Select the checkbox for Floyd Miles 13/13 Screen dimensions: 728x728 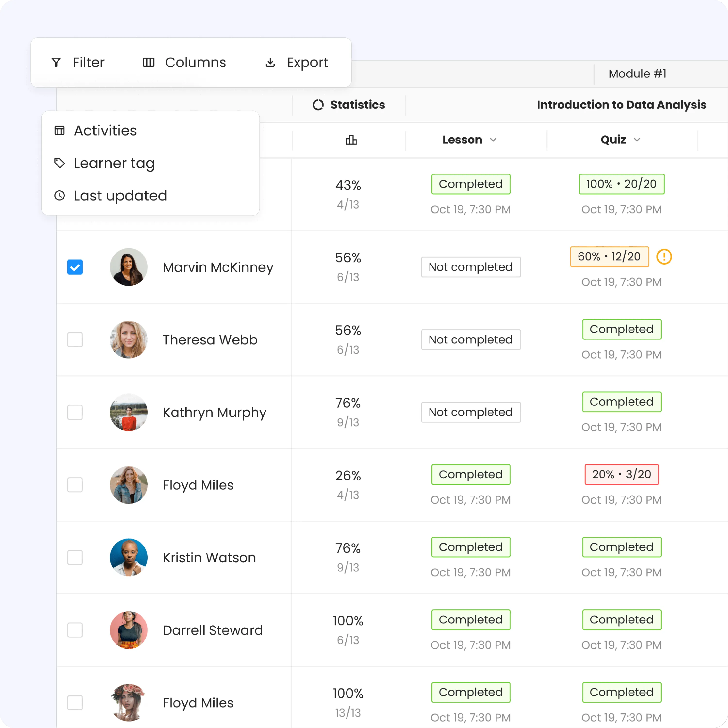pos(75,703)
